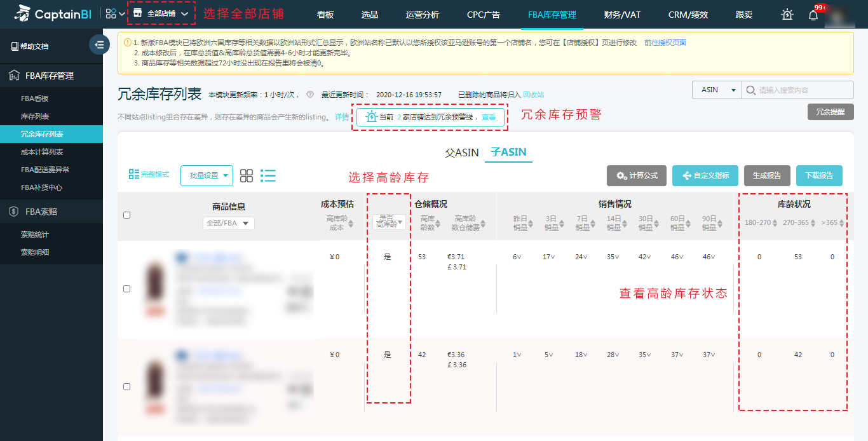
Task: Click the help question icon near update frequency
Action: pyautogui.click(x=310, y=95)
